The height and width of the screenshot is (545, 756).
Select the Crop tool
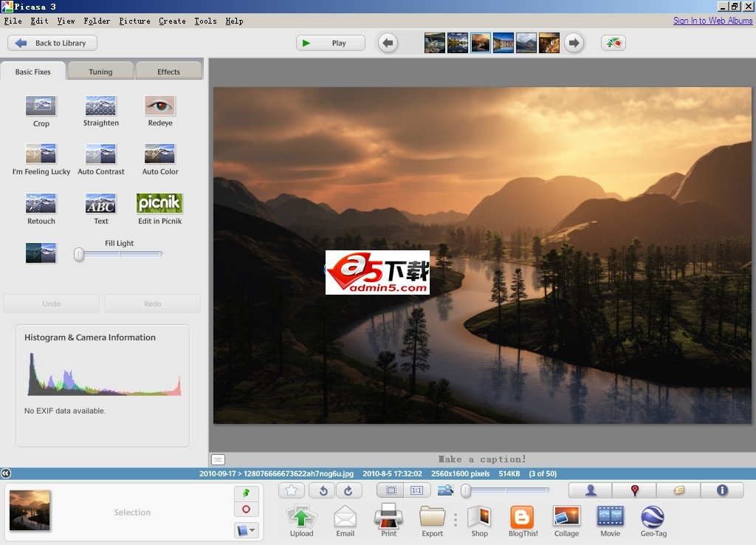tap(41, 112)
